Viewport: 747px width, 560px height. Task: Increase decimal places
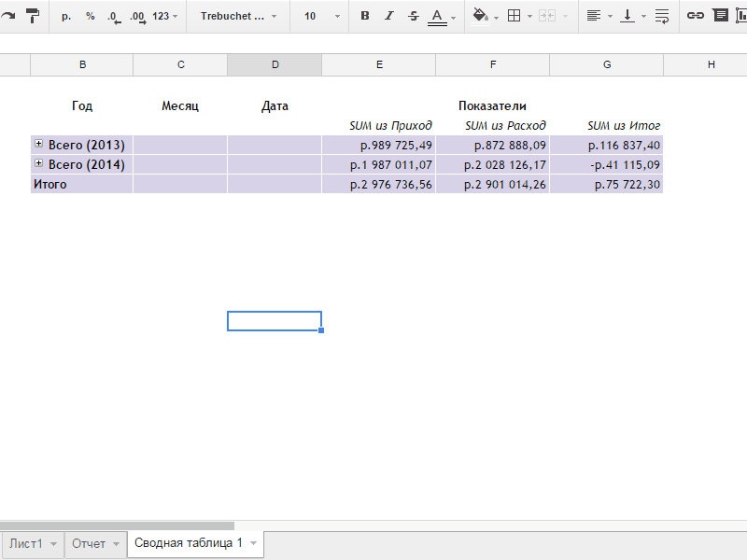coord(137,17)
